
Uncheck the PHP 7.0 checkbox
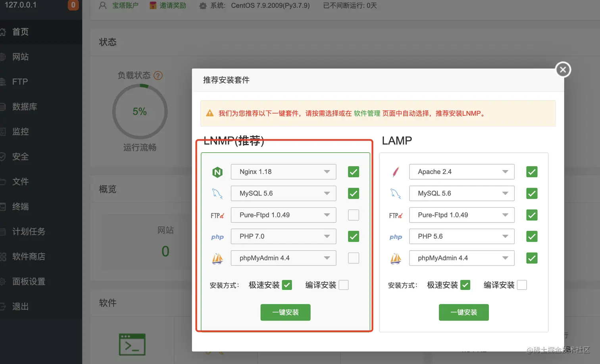353,236
